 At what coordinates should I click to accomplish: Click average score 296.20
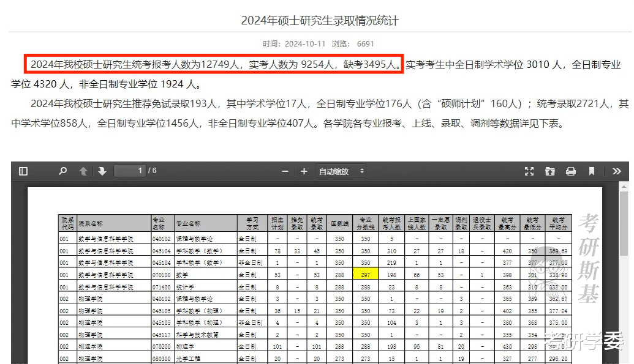point(559,358)
